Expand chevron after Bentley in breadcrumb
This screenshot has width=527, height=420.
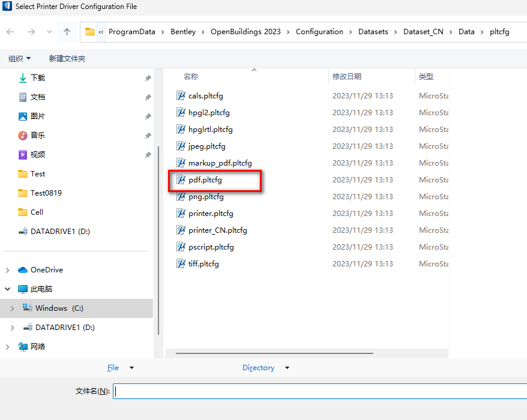pyautogui.click(x=203, y=32)
